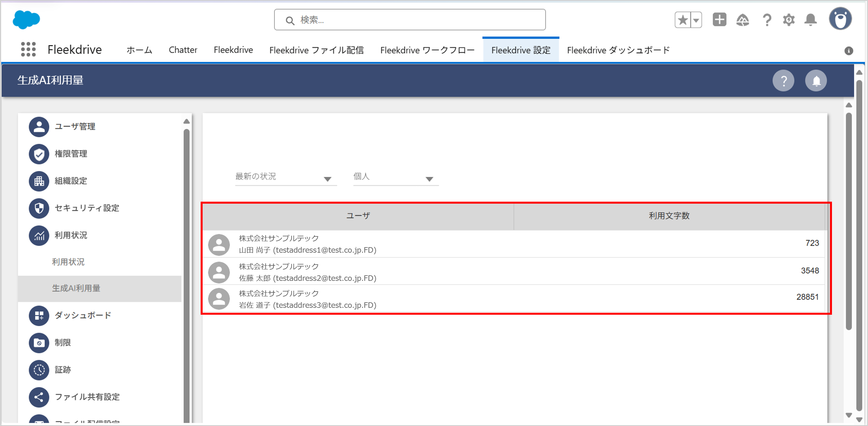The image size is (868, 426).
Task: Open Salesforce notifications bell
Action: click(x=810, y=20)
